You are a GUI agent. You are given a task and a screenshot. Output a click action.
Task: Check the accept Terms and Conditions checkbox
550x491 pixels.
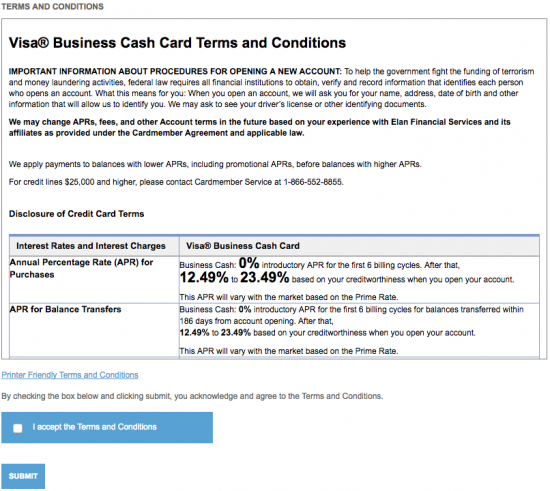click(18, 428)
